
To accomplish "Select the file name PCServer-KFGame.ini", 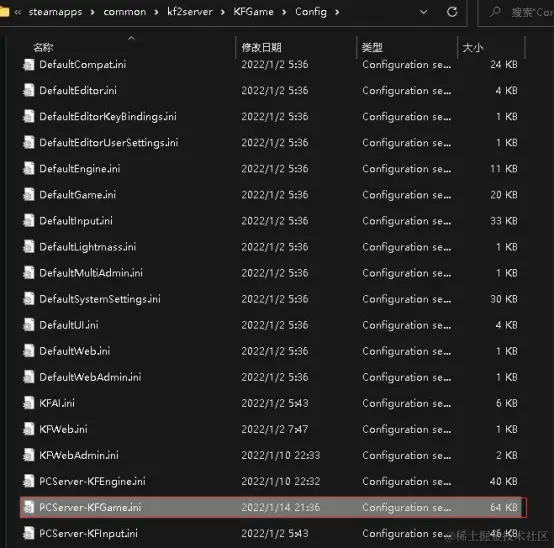I will pyautogui.click(x=90, y=508).
